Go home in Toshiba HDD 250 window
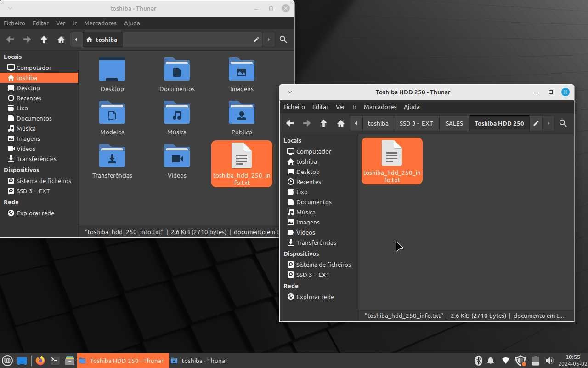Viewport: 588px width, 368px height. tap(341, 123)
